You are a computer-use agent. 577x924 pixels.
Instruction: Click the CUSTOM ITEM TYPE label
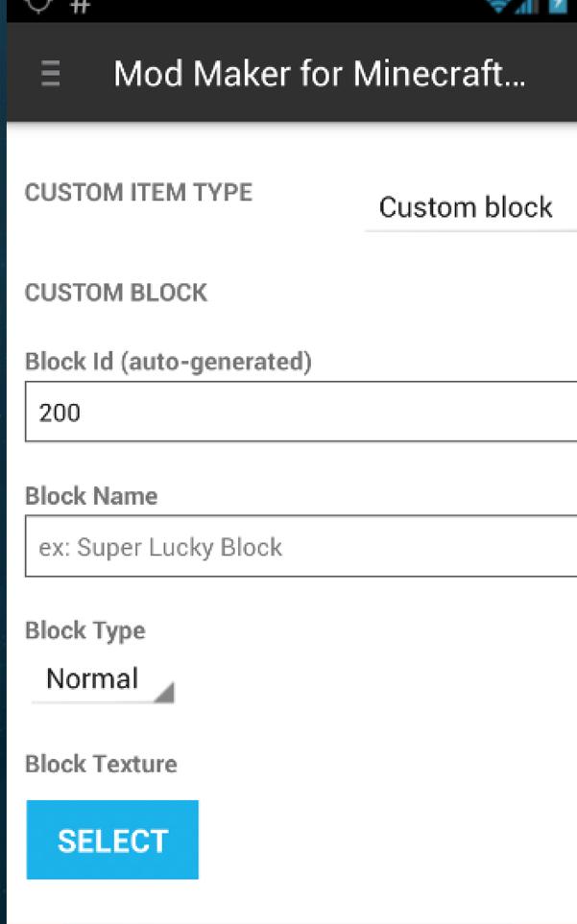point(138,192)
